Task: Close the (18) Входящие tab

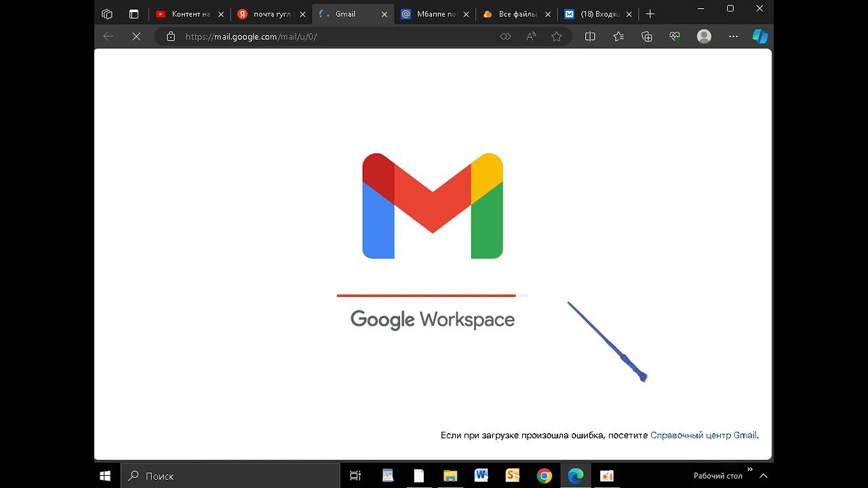Action: (x=629, y=14)
